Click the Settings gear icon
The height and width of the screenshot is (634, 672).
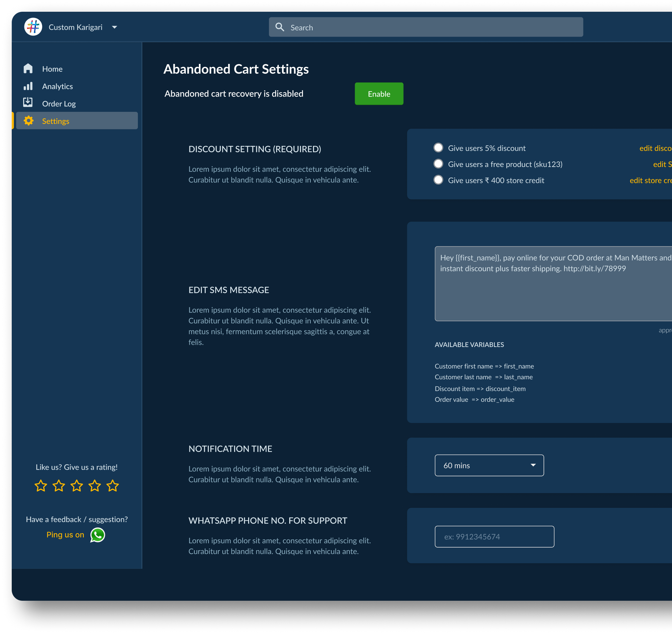[29, 121]
